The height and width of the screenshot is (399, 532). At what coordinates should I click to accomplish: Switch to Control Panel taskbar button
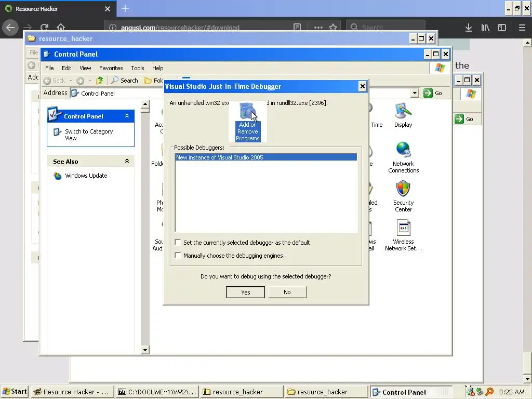click(411, 392)
